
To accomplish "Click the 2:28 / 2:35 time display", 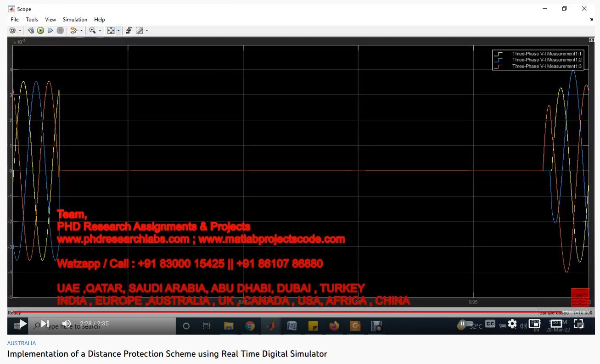I will pos(94,324).
